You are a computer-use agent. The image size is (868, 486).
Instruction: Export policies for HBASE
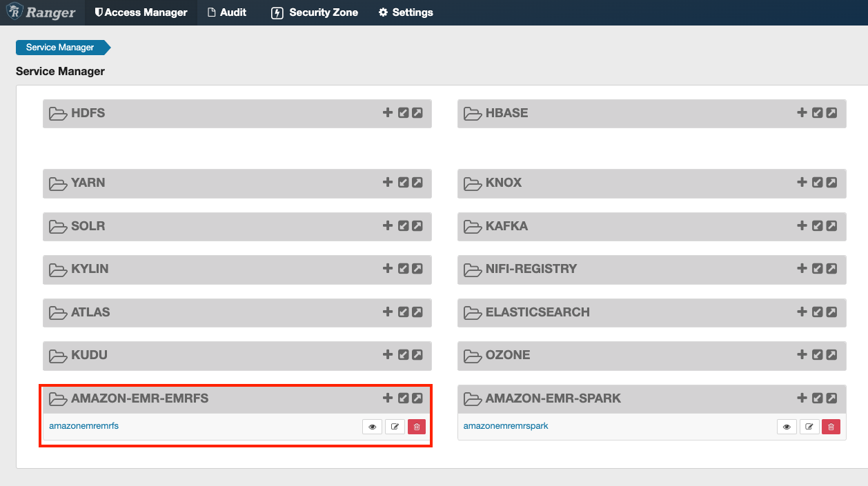click(831, 112)
